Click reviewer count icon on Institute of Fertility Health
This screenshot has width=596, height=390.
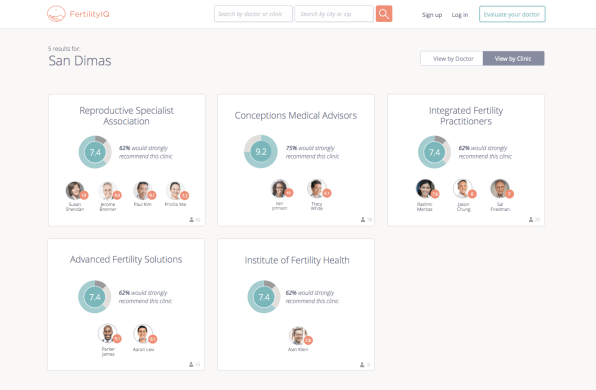[x=362, y=365]
